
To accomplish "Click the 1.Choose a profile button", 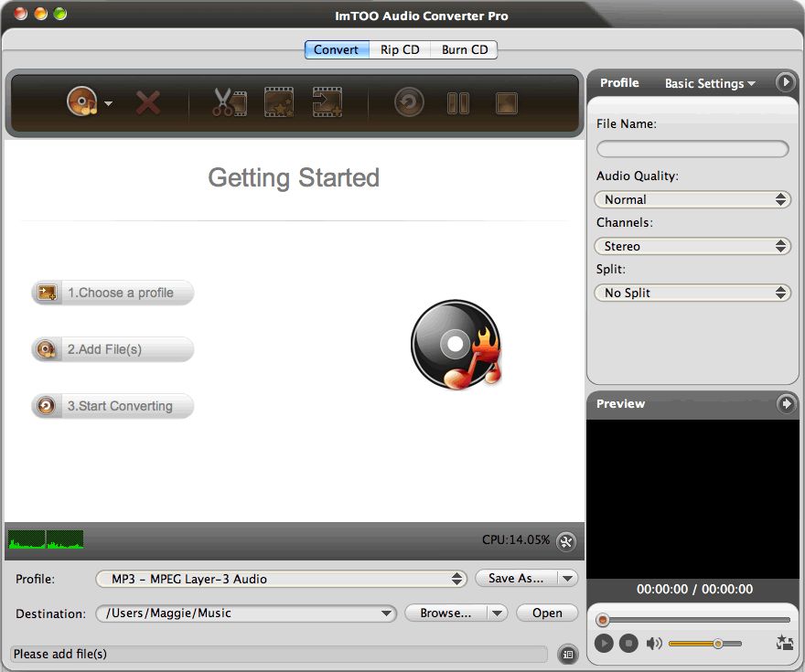I will [x=113, y=293].
